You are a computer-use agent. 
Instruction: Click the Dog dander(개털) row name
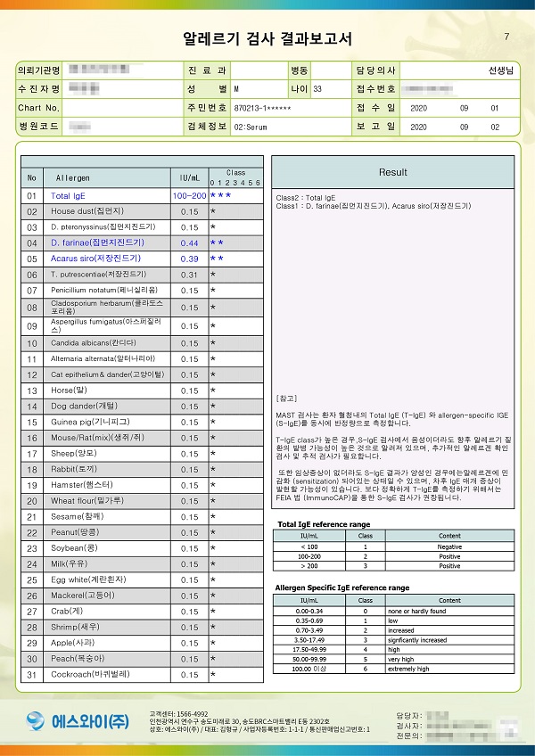85,406
